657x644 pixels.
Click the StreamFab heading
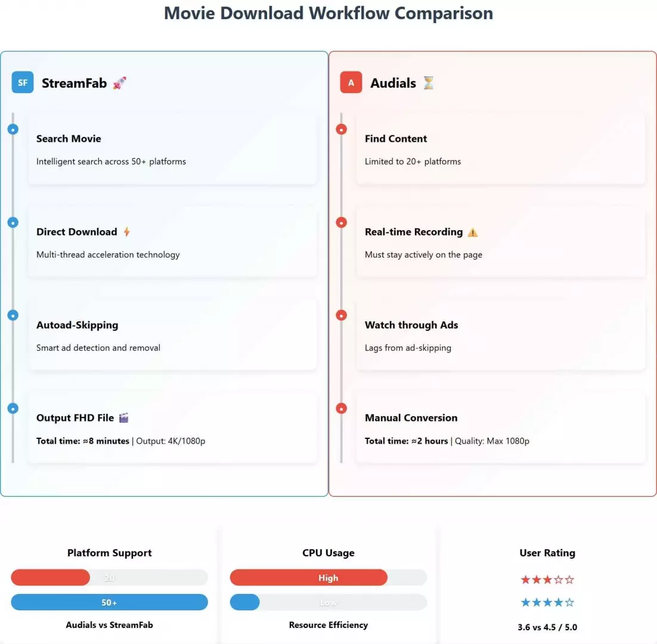[74, 83]
